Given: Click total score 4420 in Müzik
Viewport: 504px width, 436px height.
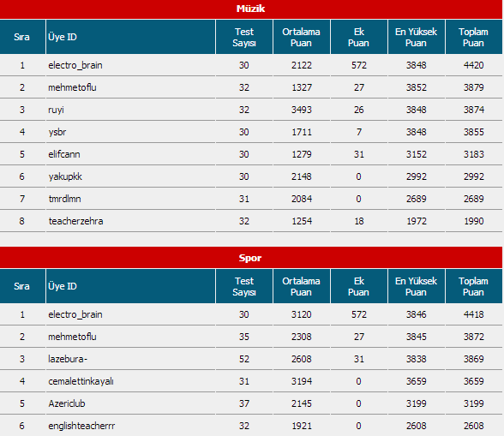Looking at the screenshot, I should (473, 65).
